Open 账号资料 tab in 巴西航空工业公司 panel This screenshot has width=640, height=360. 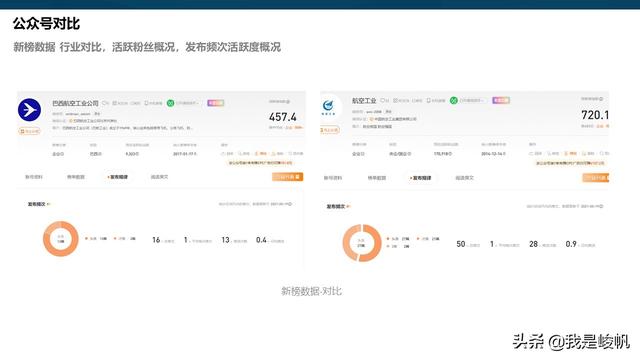[x=34, y=177]
